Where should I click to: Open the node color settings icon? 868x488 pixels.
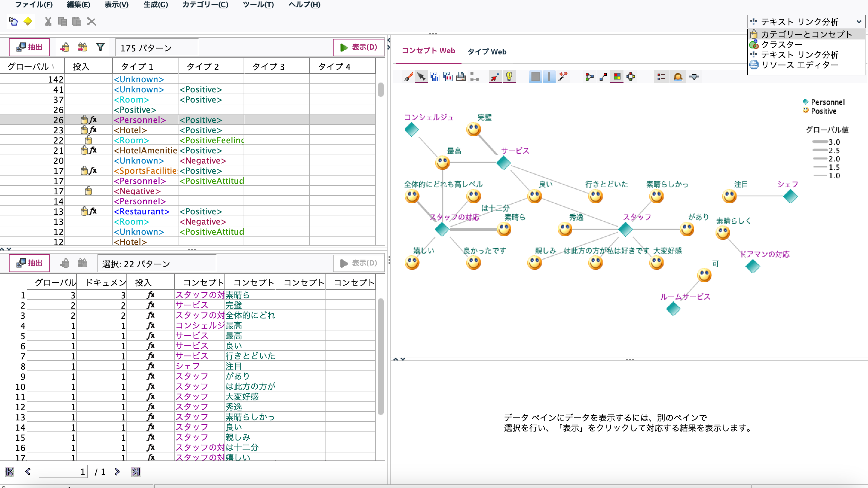point(617,77)
